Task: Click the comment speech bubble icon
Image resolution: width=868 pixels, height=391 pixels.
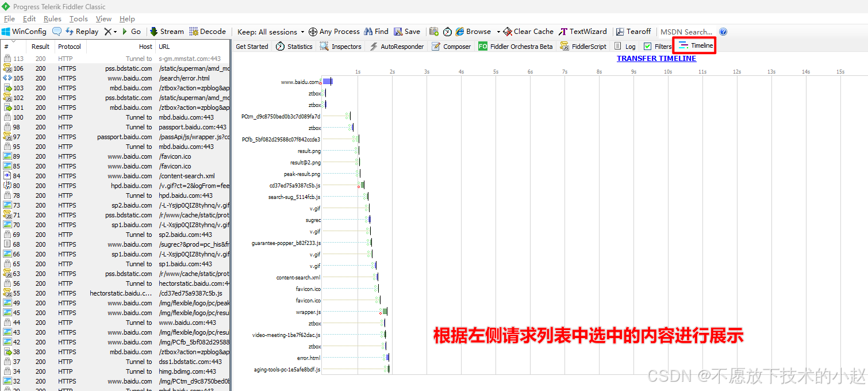Action: coord(57,32)
